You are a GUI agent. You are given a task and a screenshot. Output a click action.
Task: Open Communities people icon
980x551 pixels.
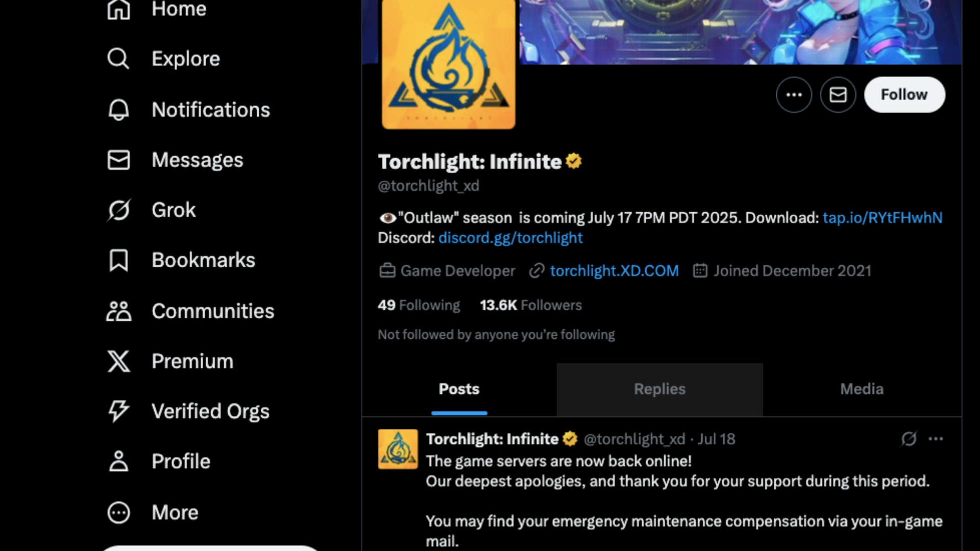click(118, 311)
